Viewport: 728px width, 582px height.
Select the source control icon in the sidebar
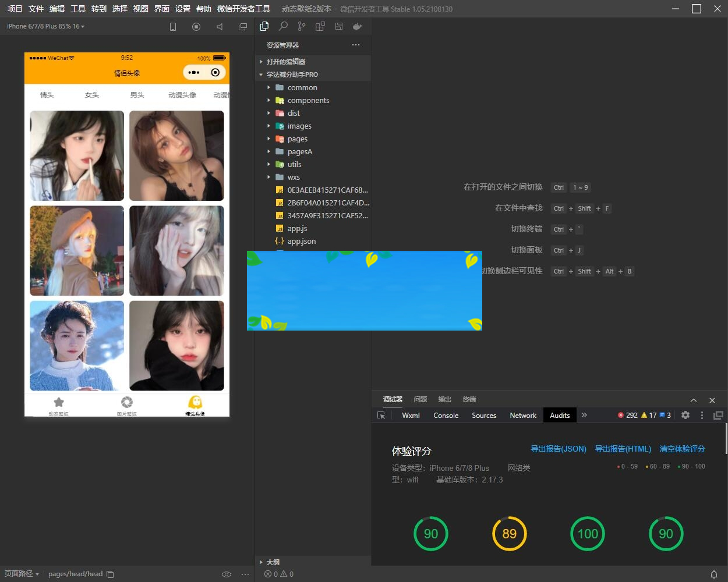[x=302, y=26]
